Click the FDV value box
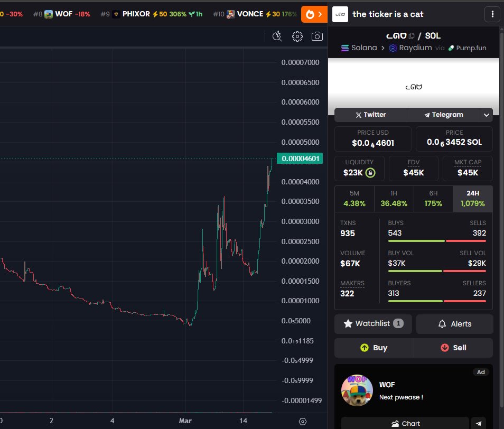 [x=413, y=169]
